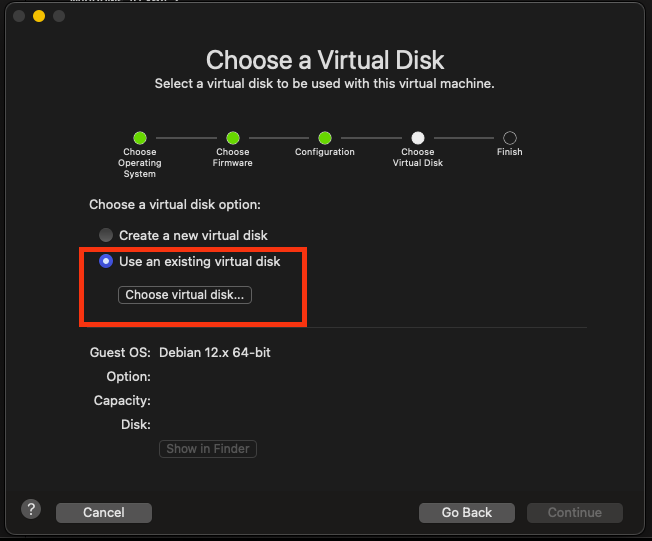The height and width of the screenshot is (541, 652).
Task: Click the green dot above Choose Operating System
Action: (x=140, y=138)
